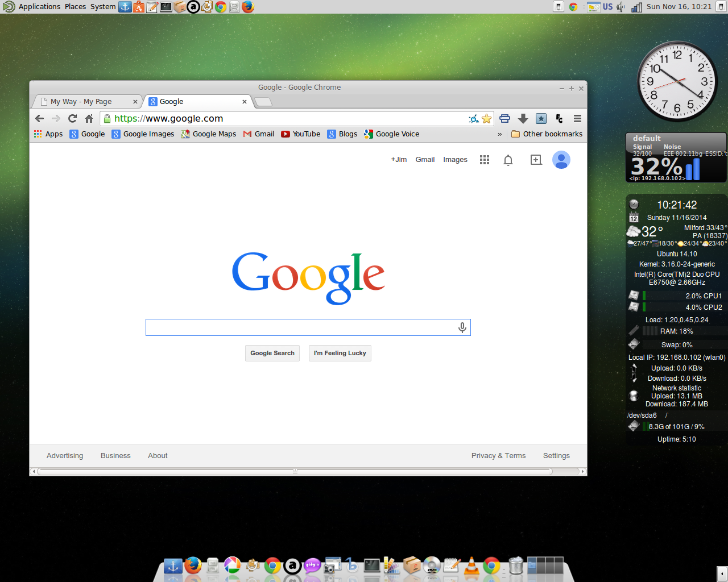Open Google notifications bell
The image size is (728, 582).
coord(508,160)
